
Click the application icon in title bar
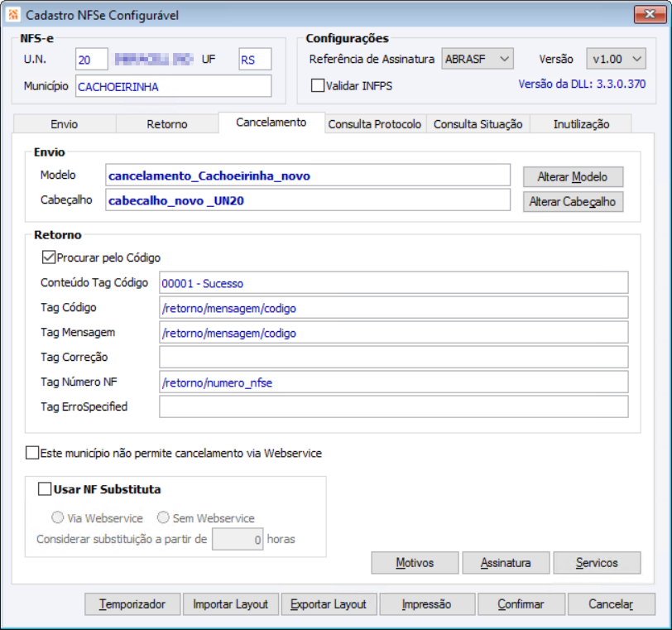[13, 15]
